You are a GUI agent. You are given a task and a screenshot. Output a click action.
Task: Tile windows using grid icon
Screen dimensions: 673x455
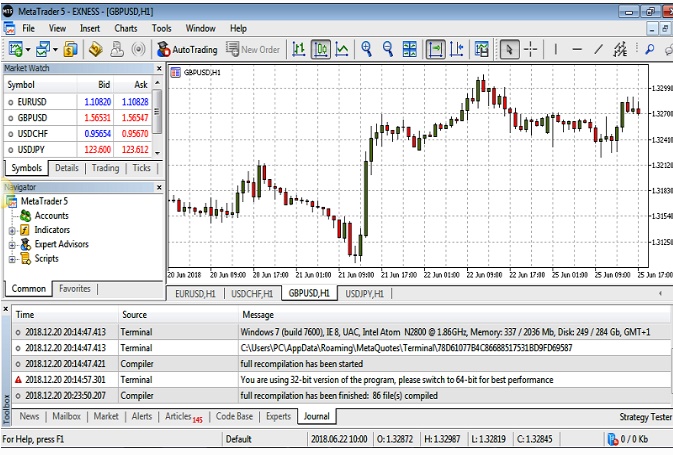click(409, 49)
